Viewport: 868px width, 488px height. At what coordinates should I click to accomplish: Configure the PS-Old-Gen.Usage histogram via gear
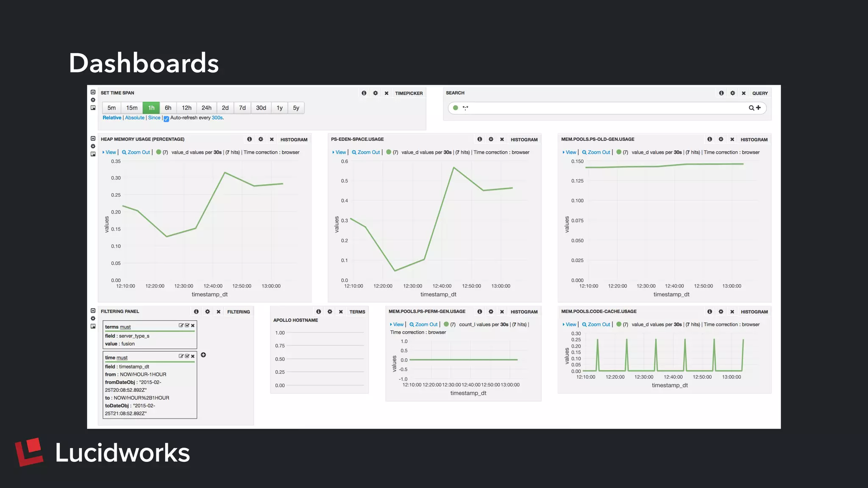[721, 139]
